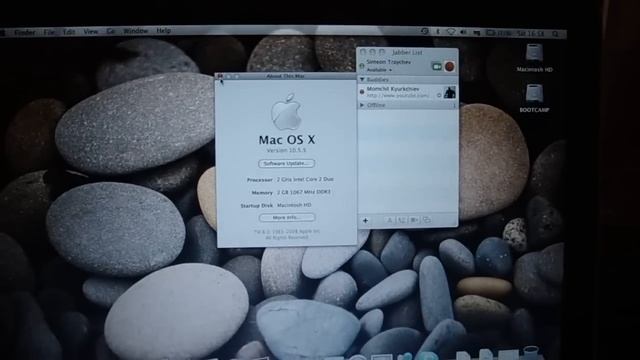
Task: Click the text chat button in Jabber List
Action: tap(389, 220)
